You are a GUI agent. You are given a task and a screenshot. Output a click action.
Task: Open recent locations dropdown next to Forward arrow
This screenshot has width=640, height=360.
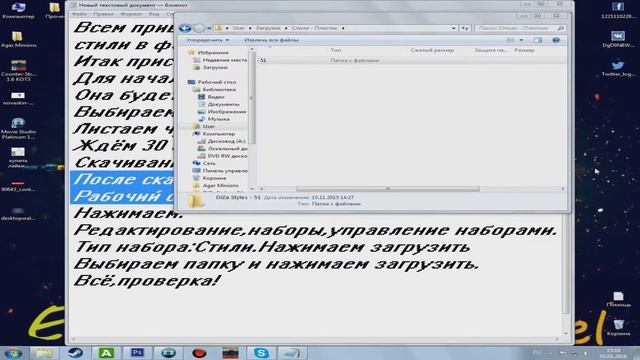(209, 29)
